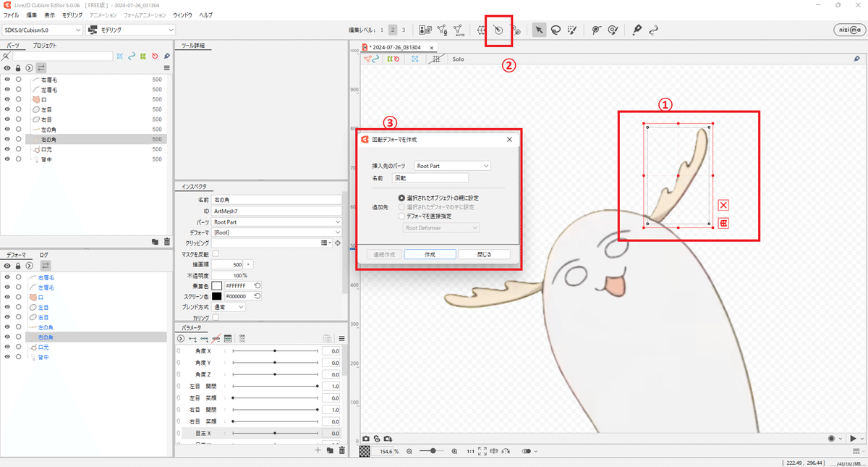This screenshot has height=467, width=868.
Task: Hide 左の角 in Deformer palette
Action: click(x=7, y=327)
